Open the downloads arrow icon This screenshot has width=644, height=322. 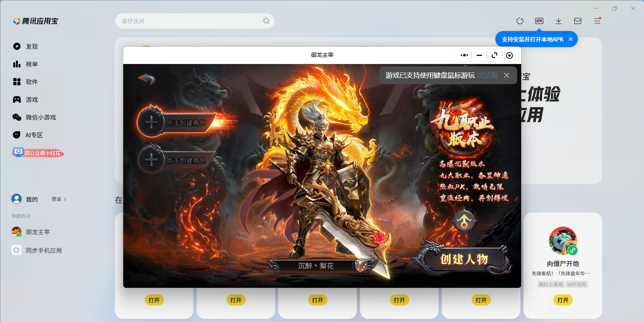coord(559,21)
